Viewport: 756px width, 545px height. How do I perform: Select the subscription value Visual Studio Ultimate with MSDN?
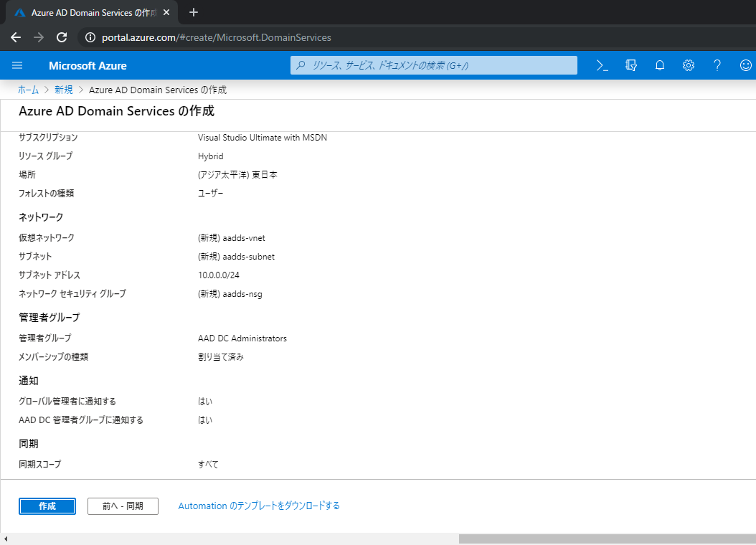tap(263, 138)
